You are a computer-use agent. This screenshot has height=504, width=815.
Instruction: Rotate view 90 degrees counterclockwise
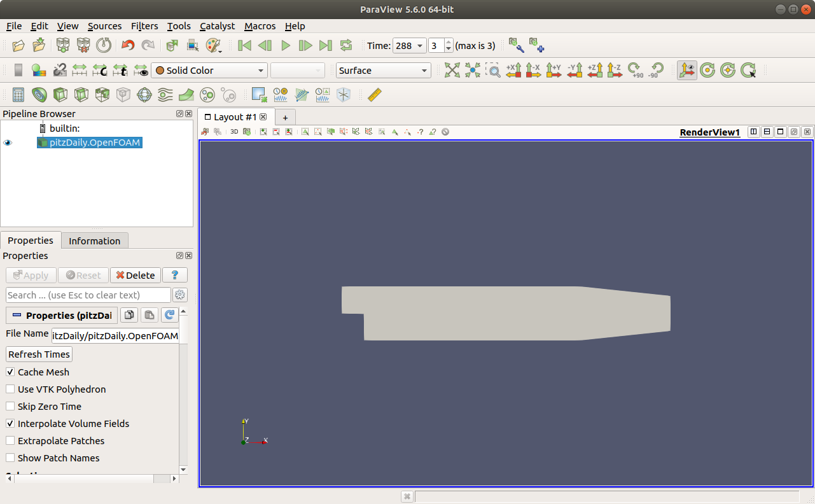(656, 71)
